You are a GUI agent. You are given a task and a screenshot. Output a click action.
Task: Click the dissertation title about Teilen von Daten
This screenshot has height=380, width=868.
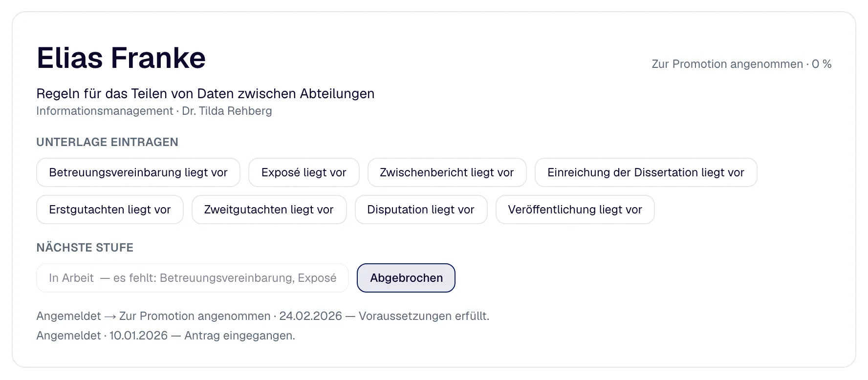point(205,94)
